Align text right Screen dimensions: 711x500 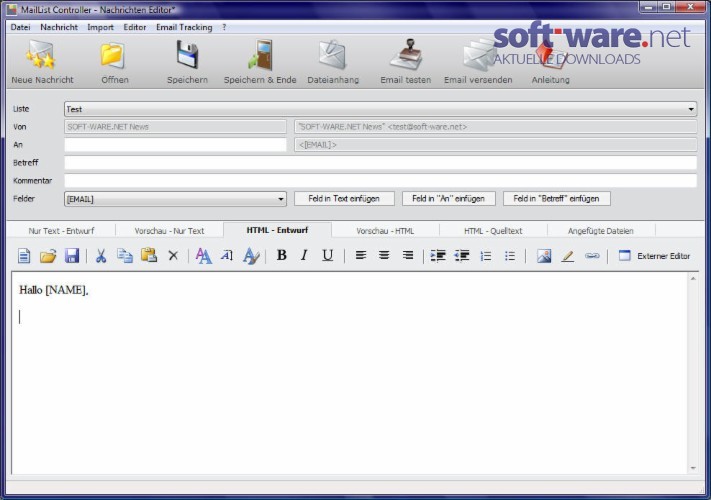click(408, 256)
